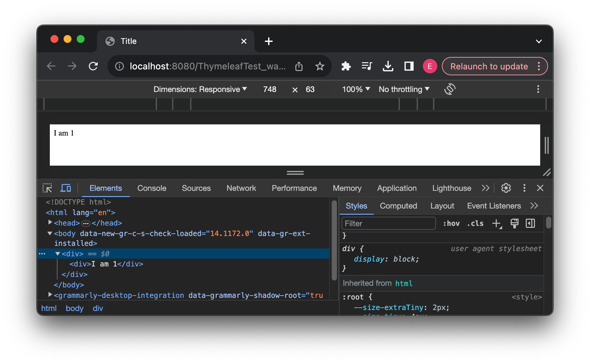Open the Chrome extensions puzzle icon
Viewport: 590px width, 364px height.
346,66
